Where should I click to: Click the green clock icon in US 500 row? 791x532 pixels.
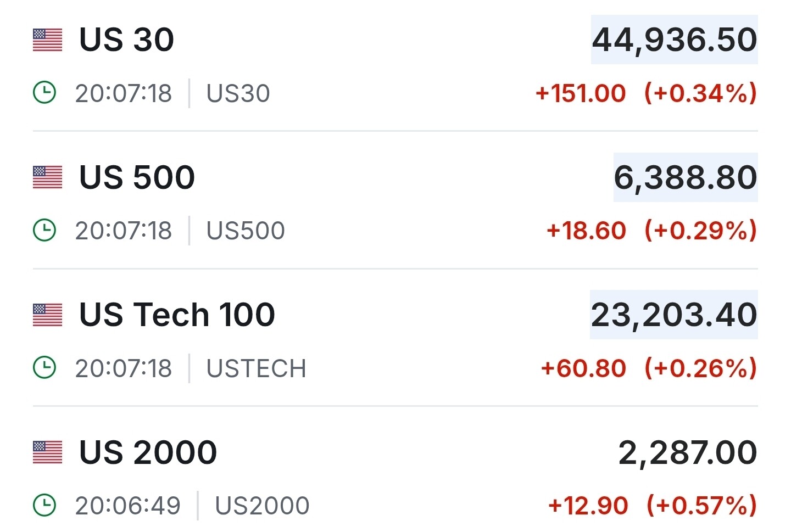point(44,230)
